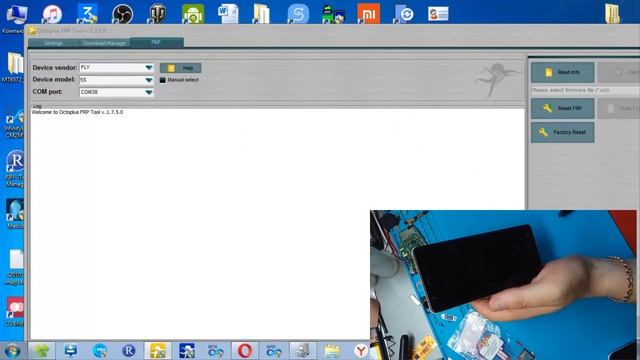Click the blue R taskbar icon

[129, 351]
